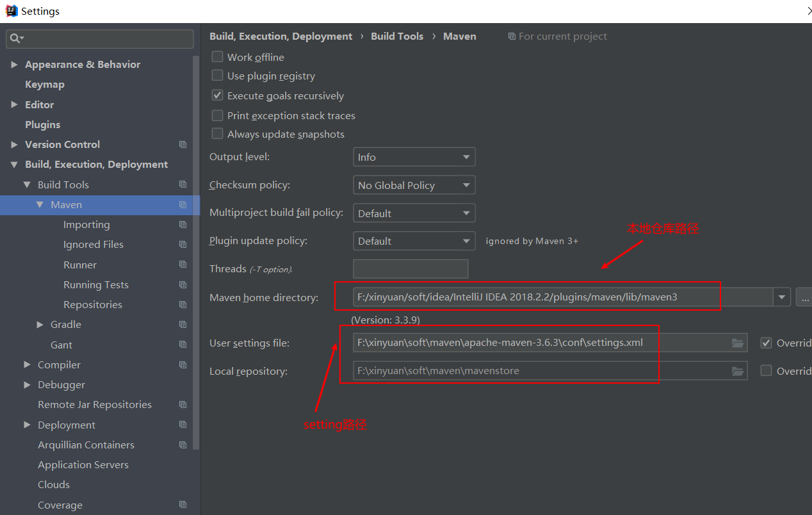Collapse Build, Execution, Deployment node

pyautogui.click(x=14, y=165)
